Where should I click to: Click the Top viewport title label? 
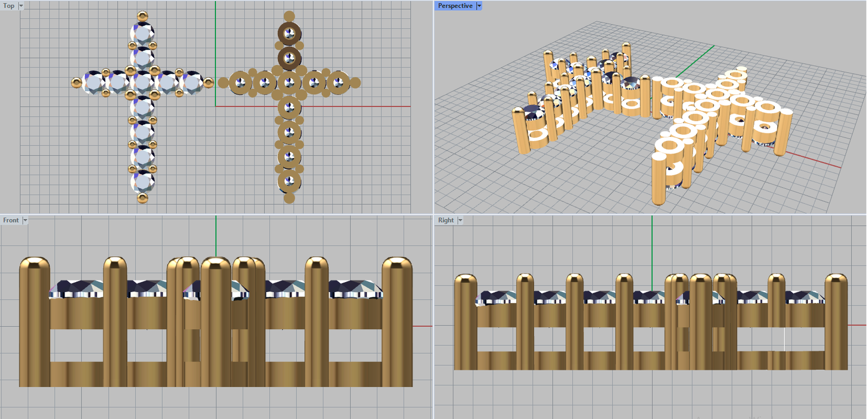9,6
